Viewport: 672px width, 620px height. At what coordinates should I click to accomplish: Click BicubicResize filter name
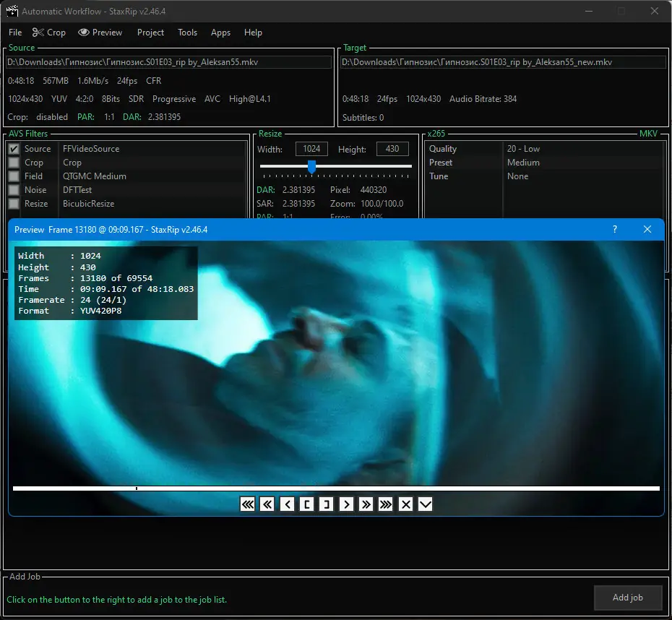(88, 204)
